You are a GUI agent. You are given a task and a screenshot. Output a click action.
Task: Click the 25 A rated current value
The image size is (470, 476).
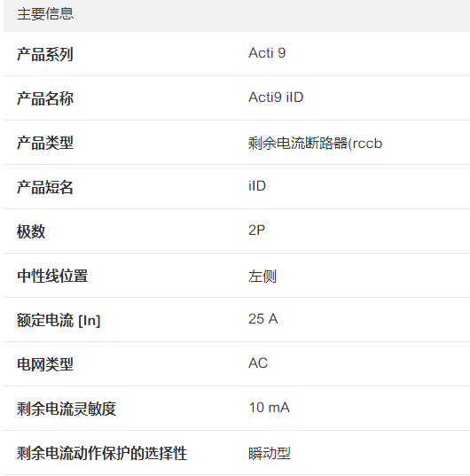pyautogui.click(x=262, y=319)
